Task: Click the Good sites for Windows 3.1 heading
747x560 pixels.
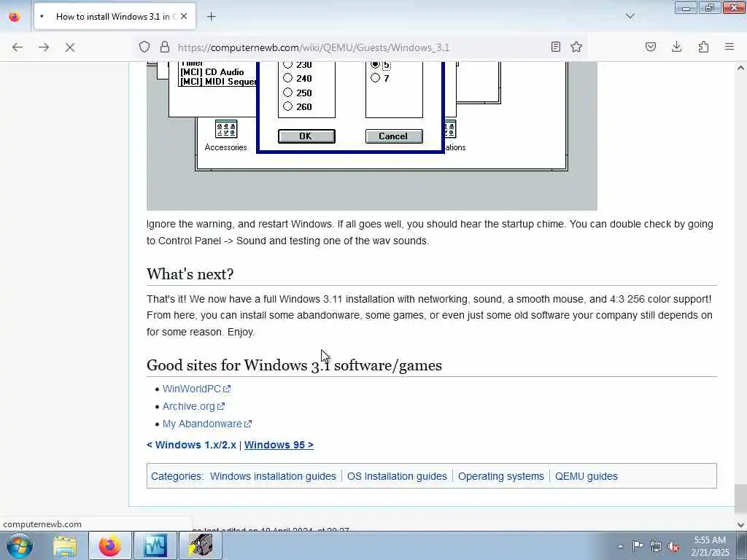Action: (x=294, y=365)
